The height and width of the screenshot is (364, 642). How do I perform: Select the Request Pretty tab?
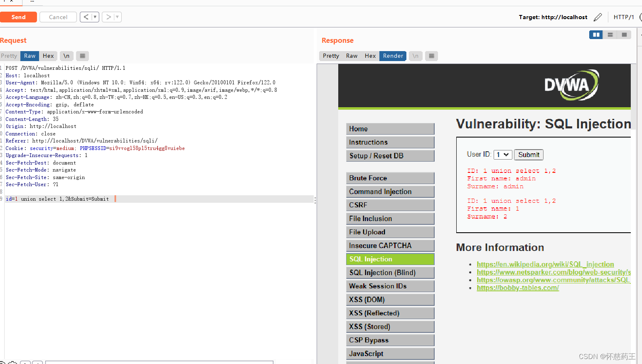pyautogui.click(x=9, y=56)
